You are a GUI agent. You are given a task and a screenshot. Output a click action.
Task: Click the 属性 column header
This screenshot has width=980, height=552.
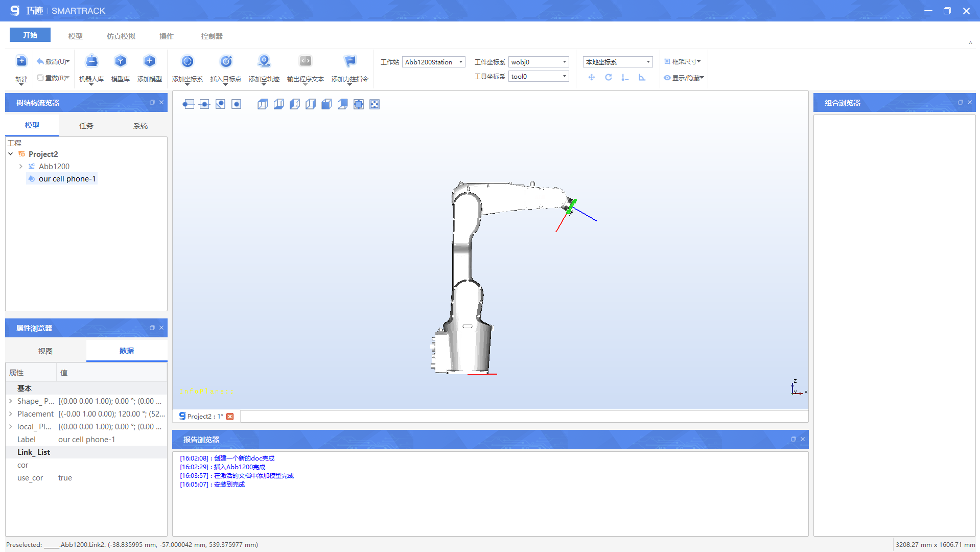[x=31, y=373]
